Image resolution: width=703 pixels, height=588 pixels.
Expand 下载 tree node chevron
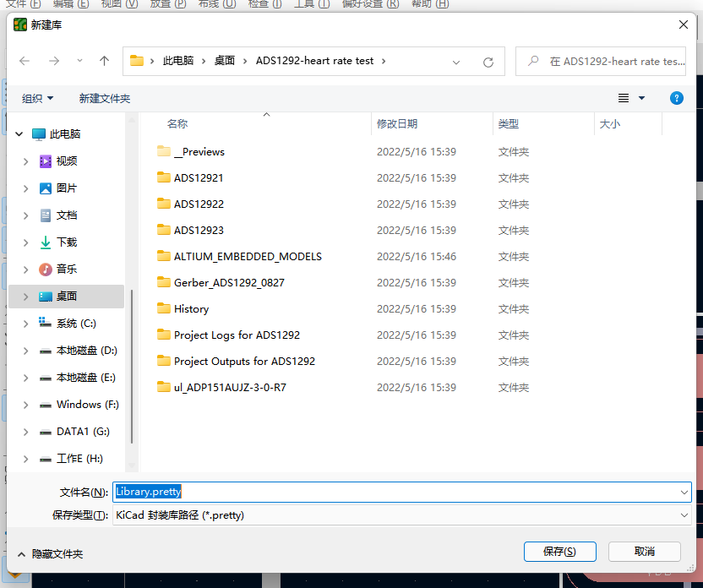(x=25, y=242)
